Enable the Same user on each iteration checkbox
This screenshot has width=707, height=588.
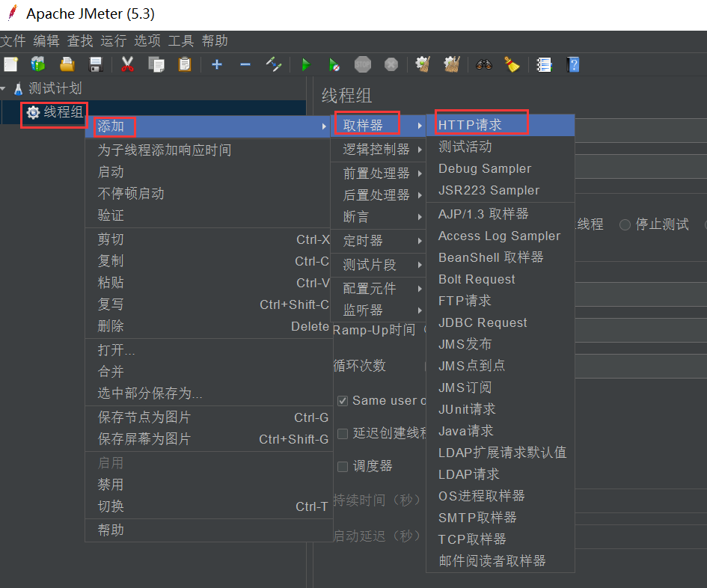342,400
